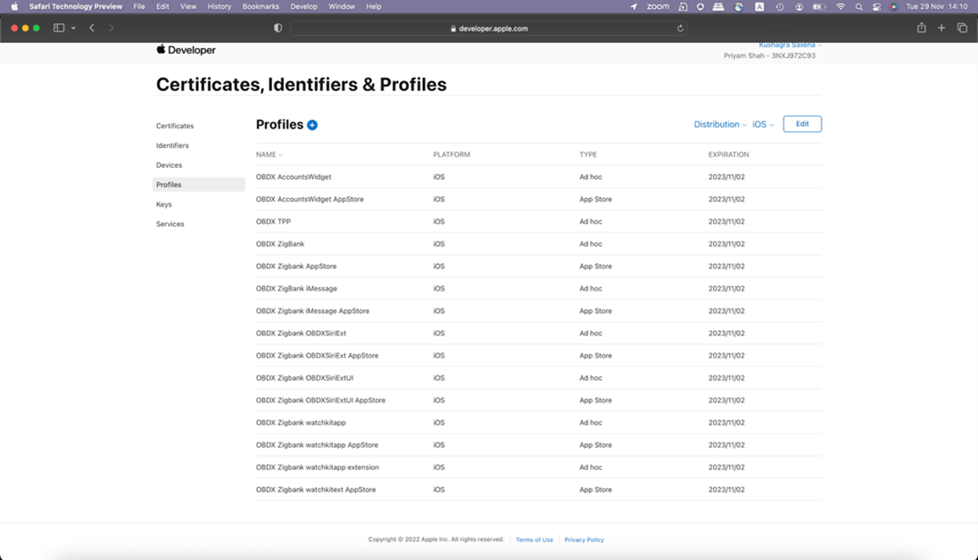Select Certificates in the sidebar
This screenshot has width=978, height=560.
pyautogui.click(x=175, y=127)
